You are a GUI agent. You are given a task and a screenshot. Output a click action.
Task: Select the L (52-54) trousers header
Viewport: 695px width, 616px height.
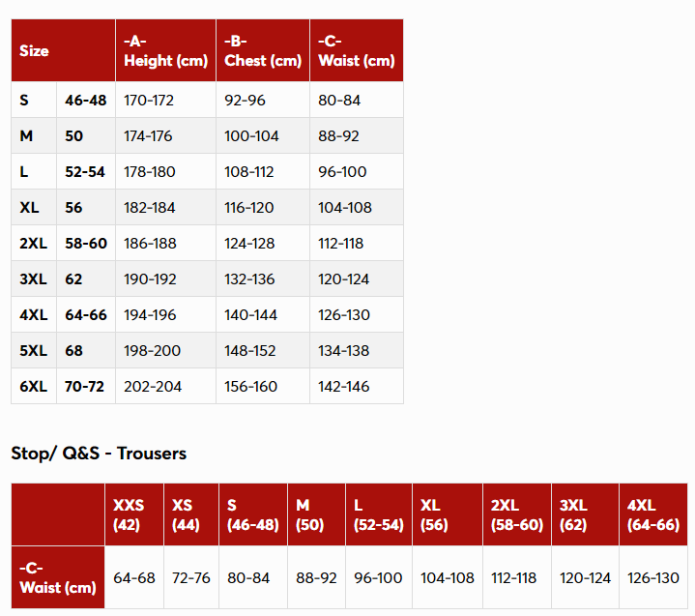pyautogui.click(x=379, y=514)
